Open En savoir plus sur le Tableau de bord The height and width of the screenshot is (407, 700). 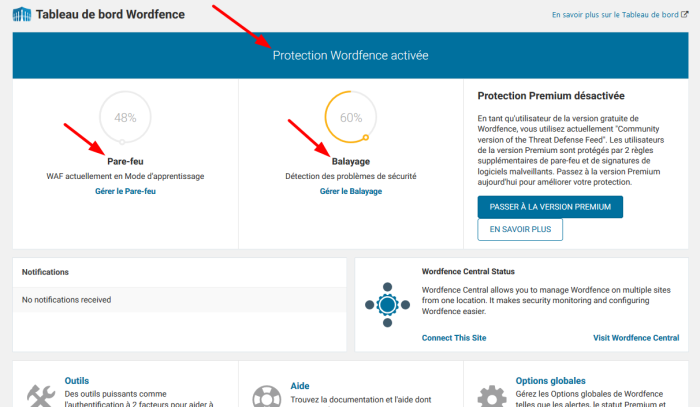coord(615,15)
